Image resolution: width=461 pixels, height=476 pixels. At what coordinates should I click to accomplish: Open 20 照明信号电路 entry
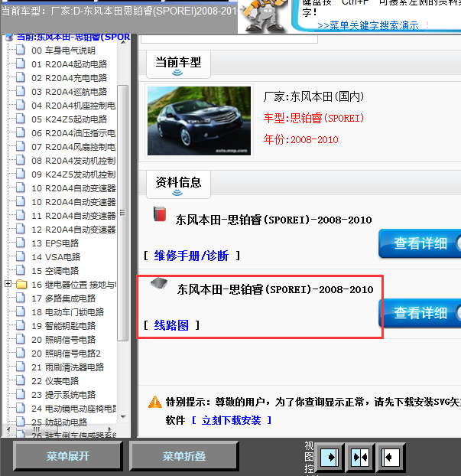(63, 340)
